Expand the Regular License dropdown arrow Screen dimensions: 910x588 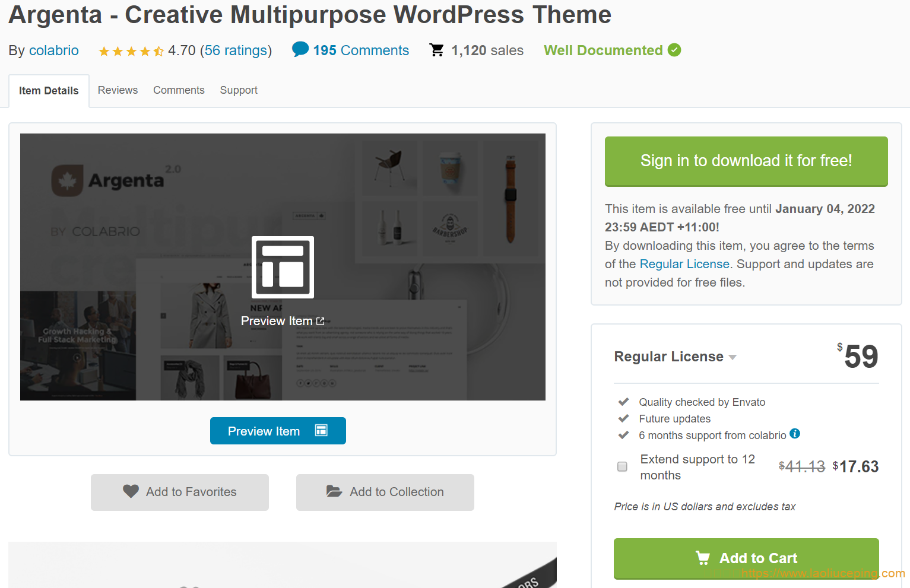pyautogui.click(x=733, y=357)
